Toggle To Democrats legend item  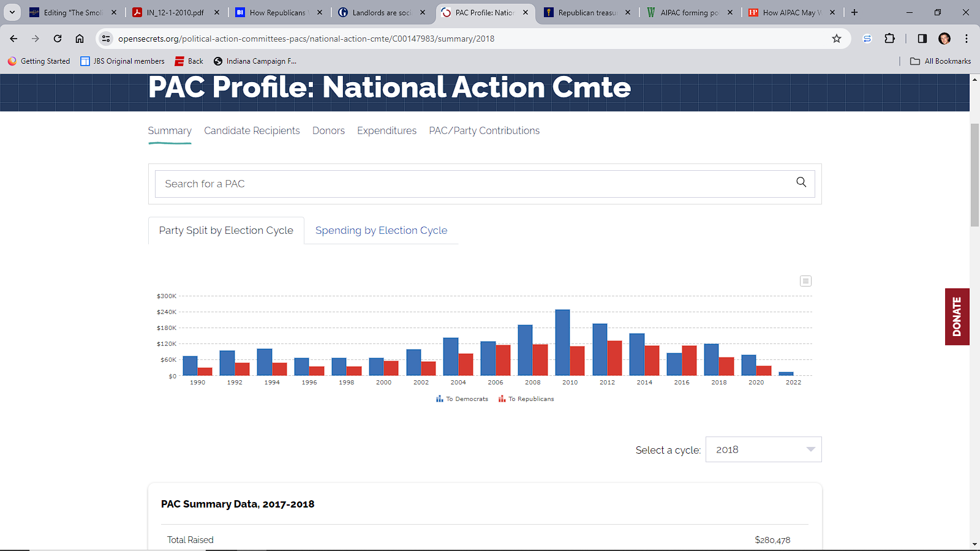tap(462, 399)
